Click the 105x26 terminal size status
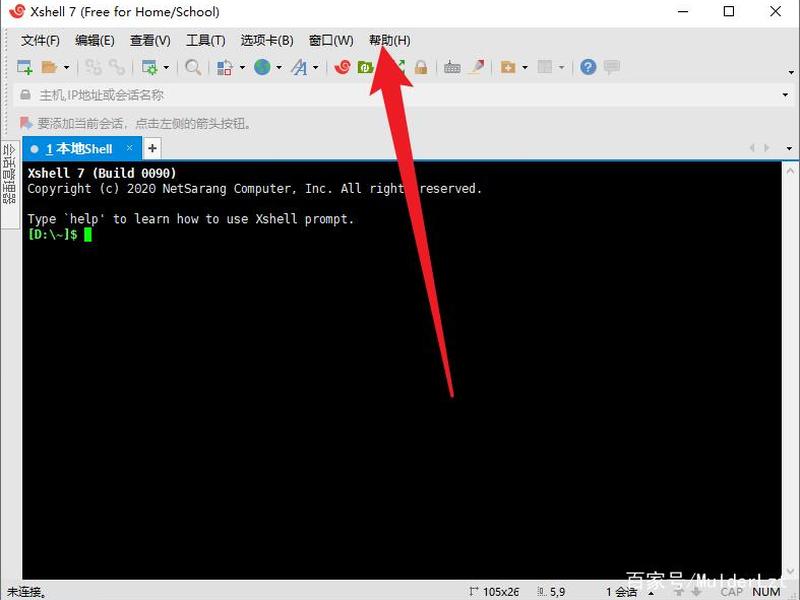Screen dimensions: 800x600 (495, 592)
